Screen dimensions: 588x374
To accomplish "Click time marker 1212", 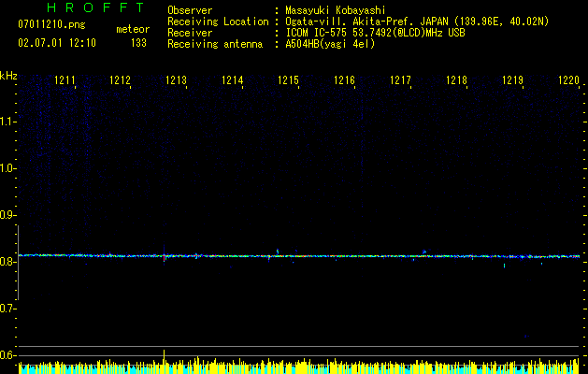I will [120, 80].
